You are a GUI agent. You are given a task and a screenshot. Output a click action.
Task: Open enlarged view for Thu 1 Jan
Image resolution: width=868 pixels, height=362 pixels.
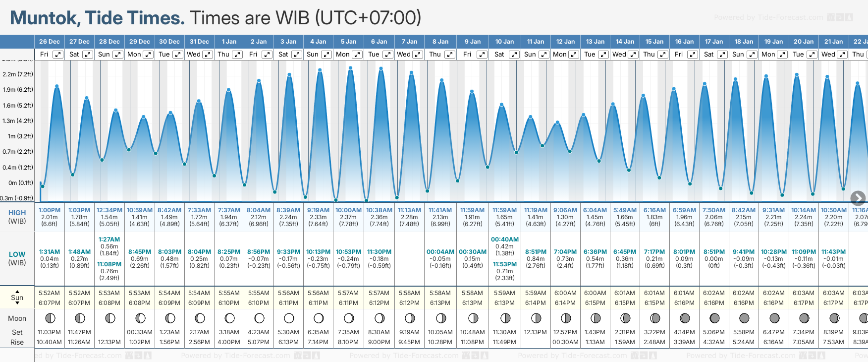[237, 55]
